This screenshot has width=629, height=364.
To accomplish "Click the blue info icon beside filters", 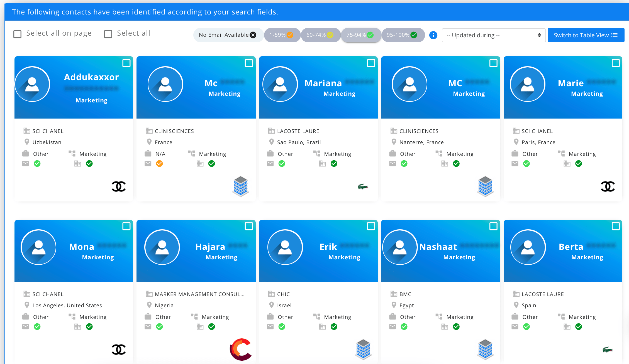I will [x=433, y=35].
